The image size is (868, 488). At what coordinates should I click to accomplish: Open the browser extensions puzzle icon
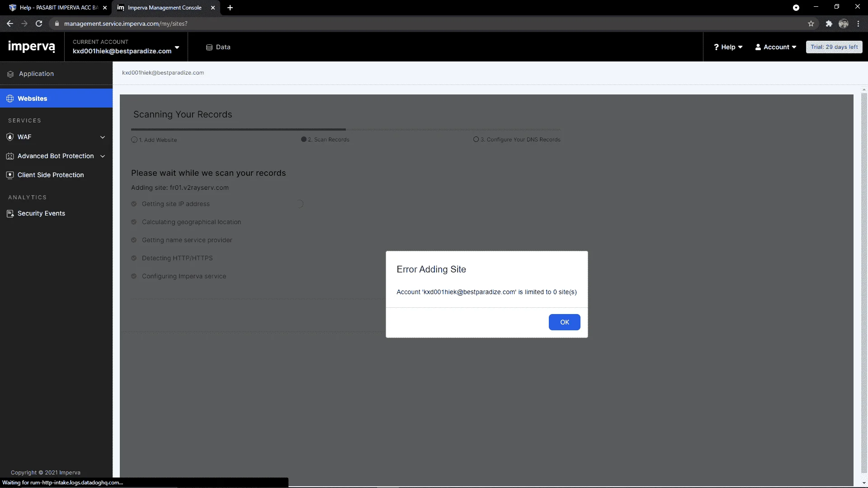point(829,23)
